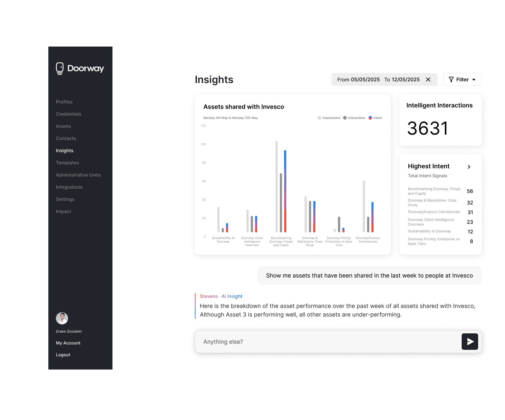The image size is (505, 420).
Task: Click the Doorway logo icon
Action: (x=60, y=68)
